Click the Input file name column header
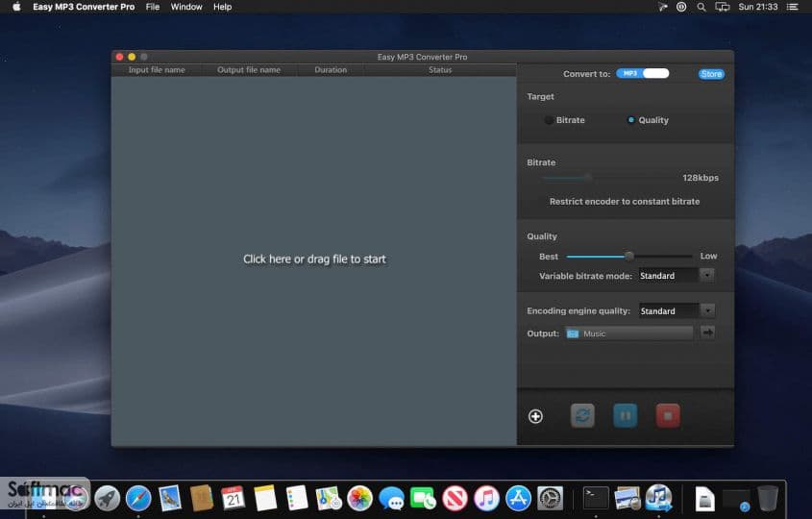The width and height of the screenshot is (812, 519). (x=157, y=70)
